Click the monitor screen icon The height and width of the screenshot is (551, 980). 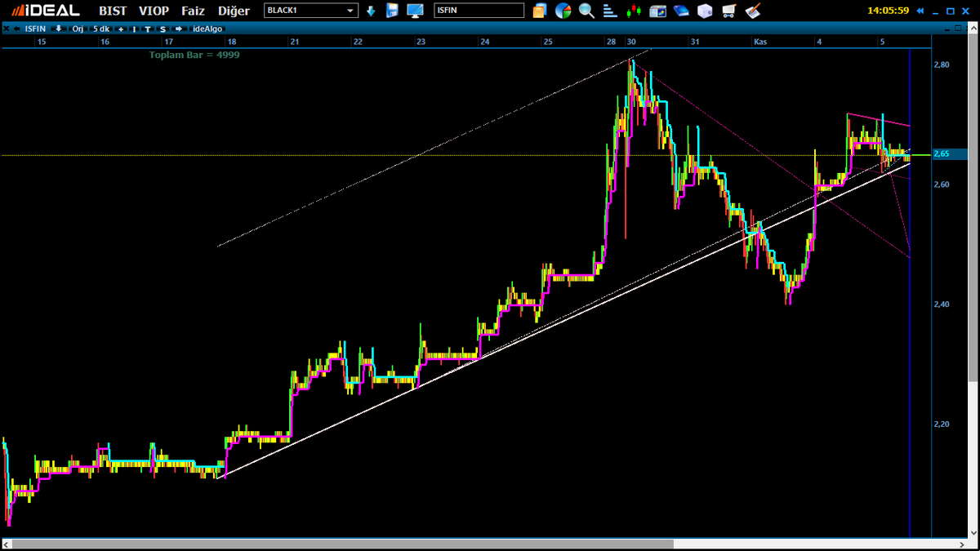click(415, 11)
